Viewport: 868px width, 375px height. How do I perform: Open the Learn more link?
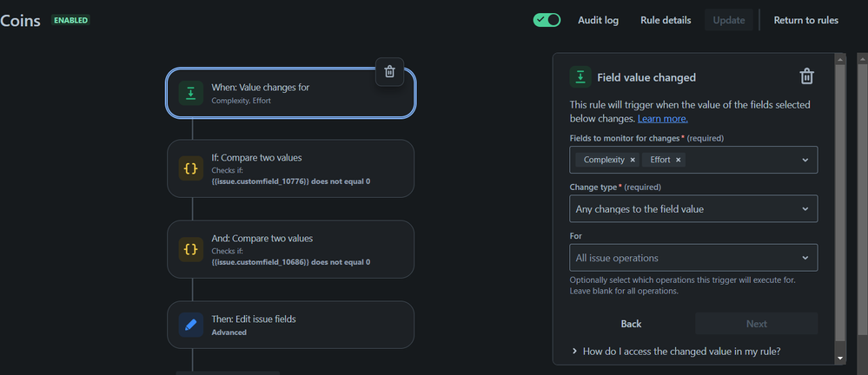[663, 118]
